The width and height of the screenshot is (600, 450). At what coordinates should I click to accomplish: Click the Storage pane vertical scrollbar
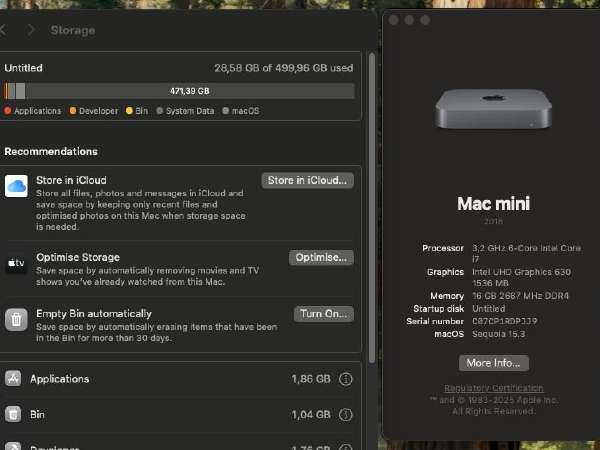(x=372, y=209)
